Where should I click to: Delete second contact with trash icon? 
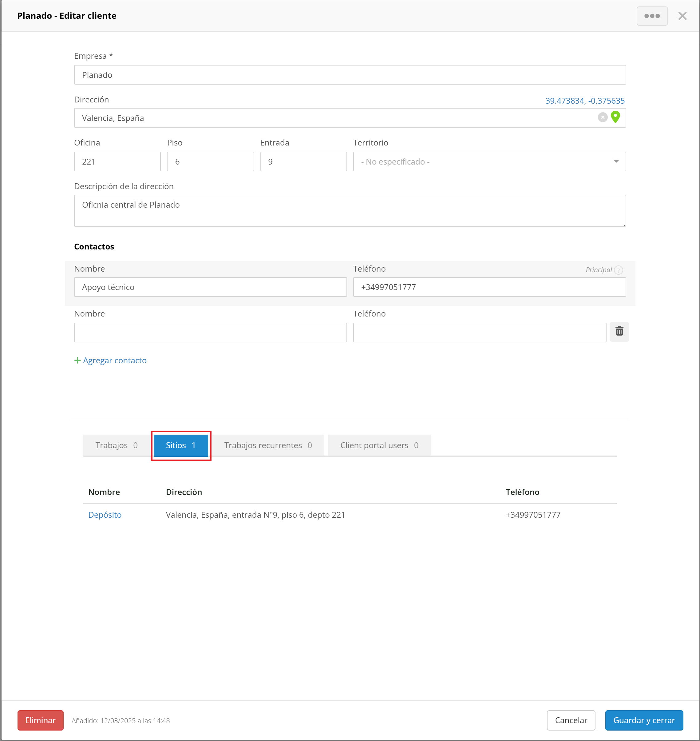coord(619,332)
